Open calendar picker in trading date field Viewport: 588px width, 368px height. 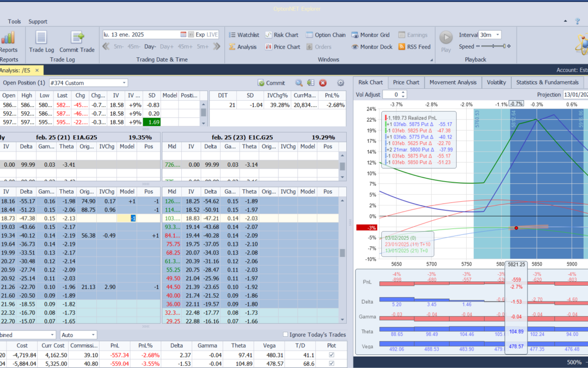pos(183,34)
